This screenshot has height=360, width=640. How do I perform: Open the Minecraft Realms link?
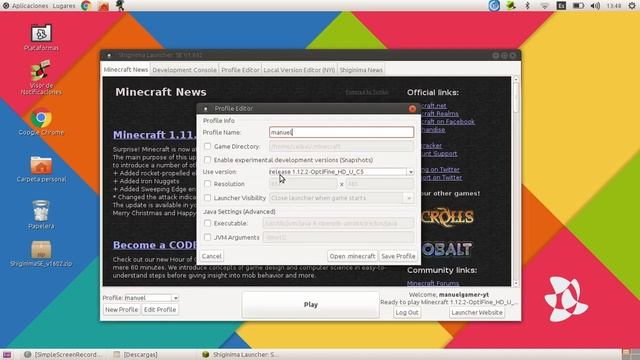440,114
